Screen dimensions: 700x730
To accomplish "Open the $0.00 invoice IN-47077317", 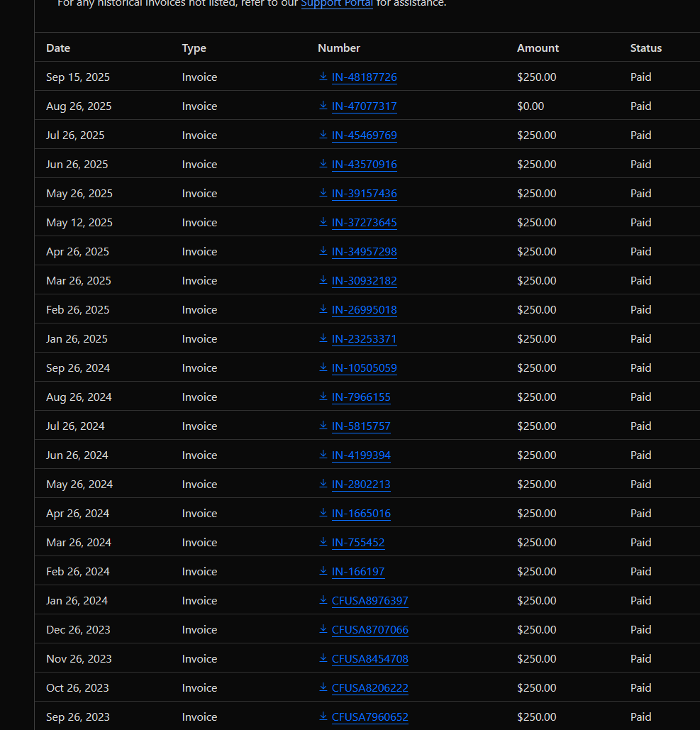I will 365,106.
